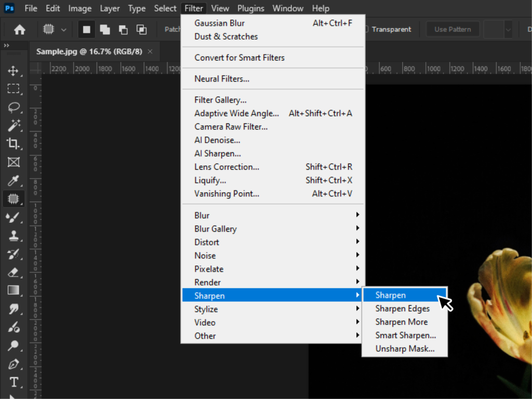532x399 pixels.
Task: Select the Rectangular Marquee tool
Action: [x=14, y=89]
